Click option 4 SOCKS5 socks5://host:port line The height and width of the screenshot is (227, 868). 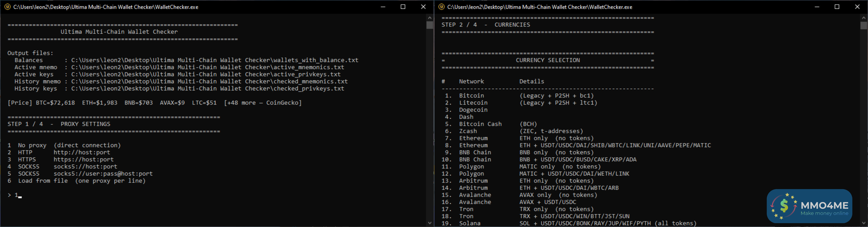[62, 166]
